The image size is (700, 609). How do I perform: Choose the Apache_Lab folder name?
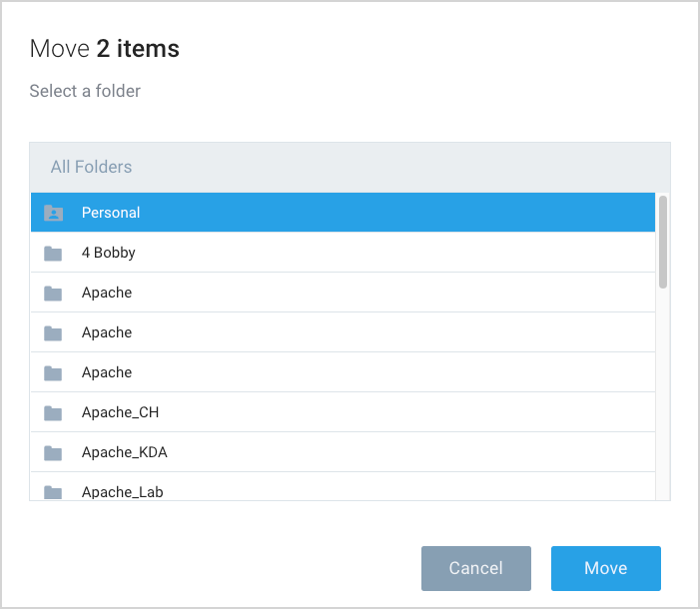(122, 491)
